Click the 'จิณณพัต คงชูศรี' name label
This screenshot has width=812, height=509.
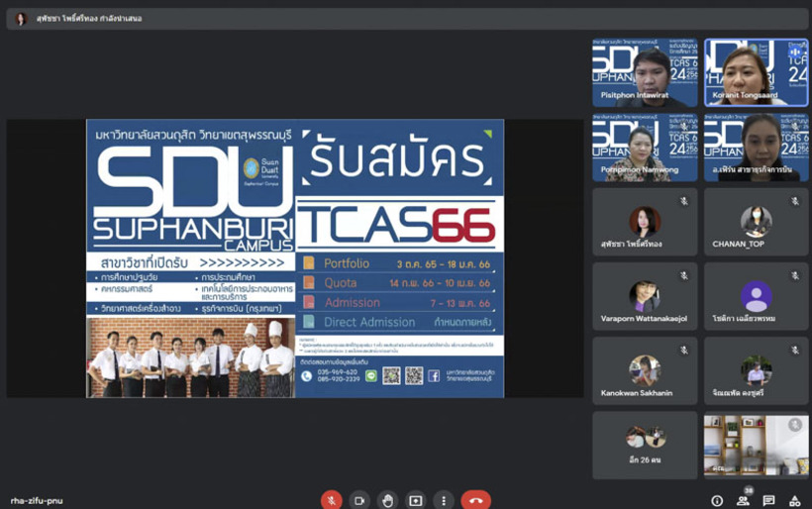click(x=738, y=393)
